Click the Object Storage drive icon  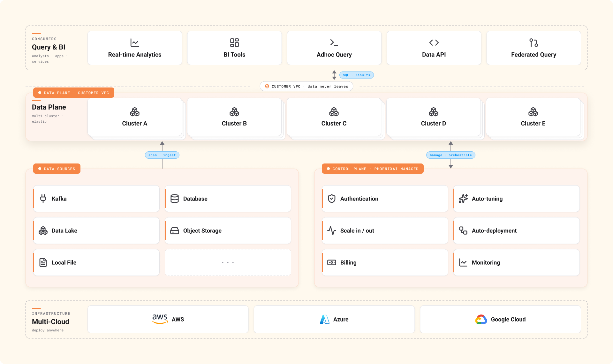[x=175, y=231]
